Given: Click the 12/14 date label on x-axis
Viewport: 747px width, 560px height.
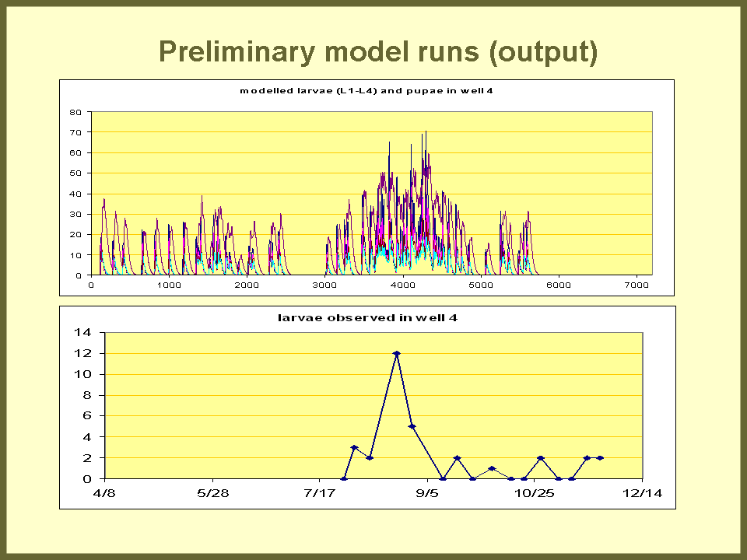Looking at the screenshot, I should [642, 493].
